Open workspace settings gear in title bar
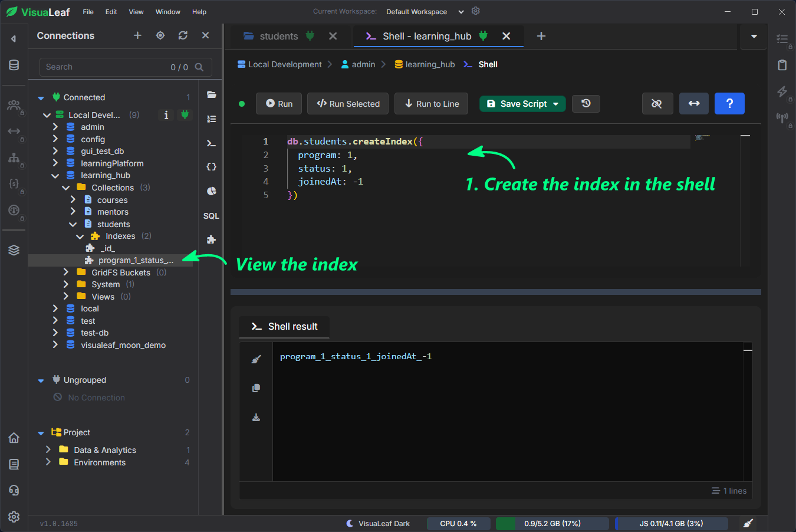796x532 pixels. click(x=476, y=11)
